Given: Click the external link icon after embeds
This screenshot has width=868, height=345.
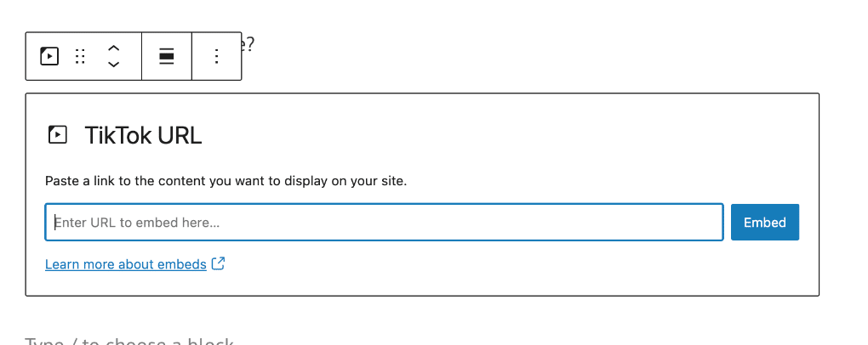Looking at the screenshot, I should (x=219, y=263).
